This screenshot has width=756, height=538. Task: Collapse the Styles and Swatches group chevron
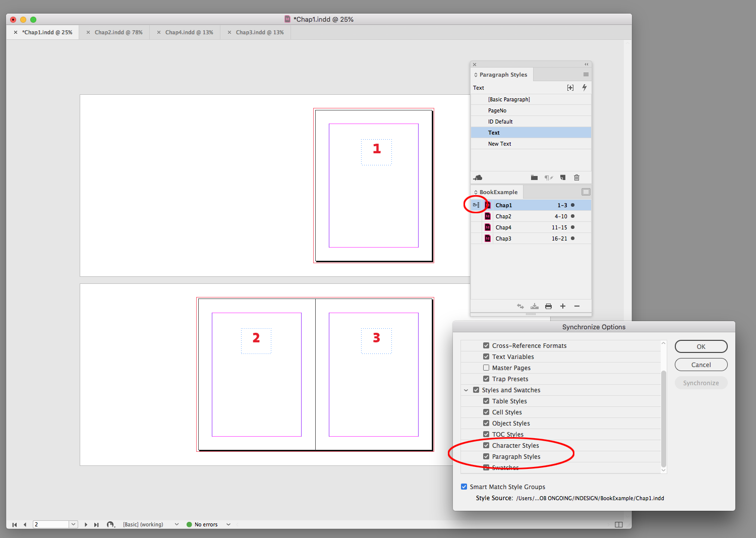click(x=466, y=390)
